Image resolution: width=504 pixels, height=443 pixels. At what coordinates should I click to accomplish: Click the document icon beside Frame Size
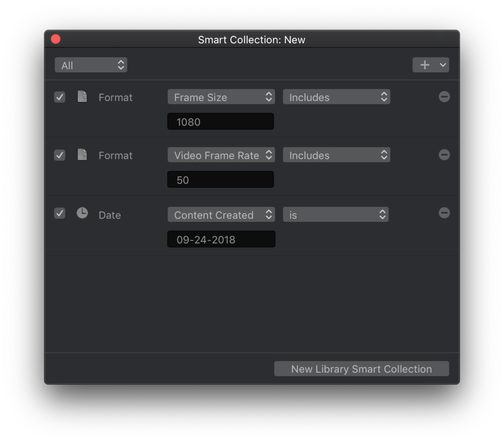[x=82, y=96]
